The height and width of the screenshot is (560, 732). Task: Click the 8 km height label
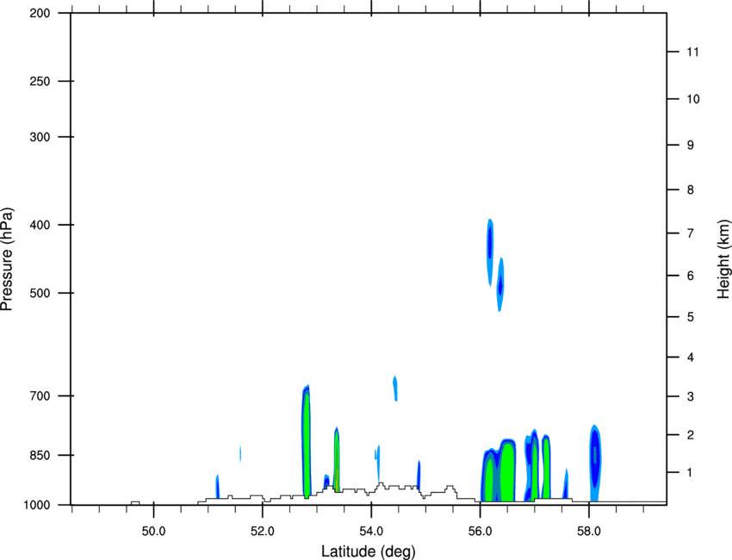(691, 190)
